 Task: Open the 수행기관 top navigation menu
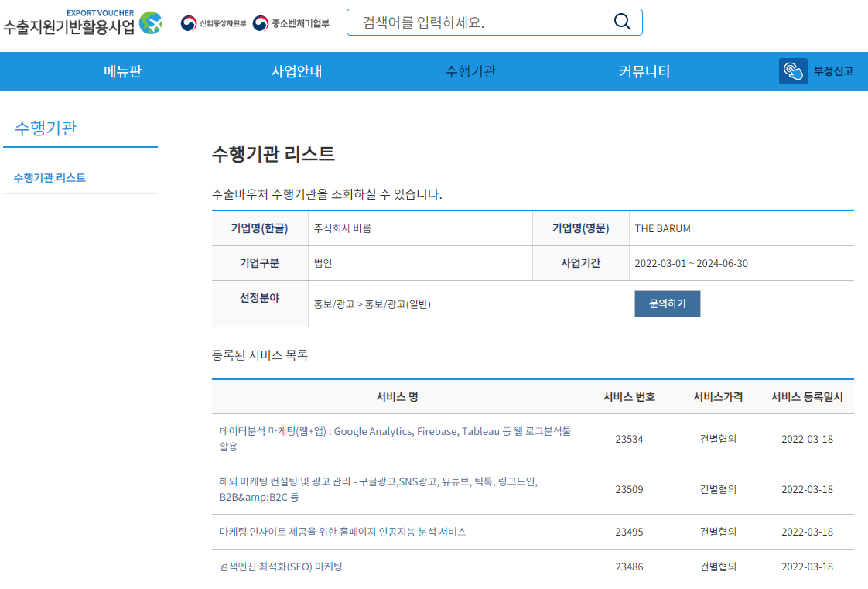pyautogui.click(x=470, y=71)
